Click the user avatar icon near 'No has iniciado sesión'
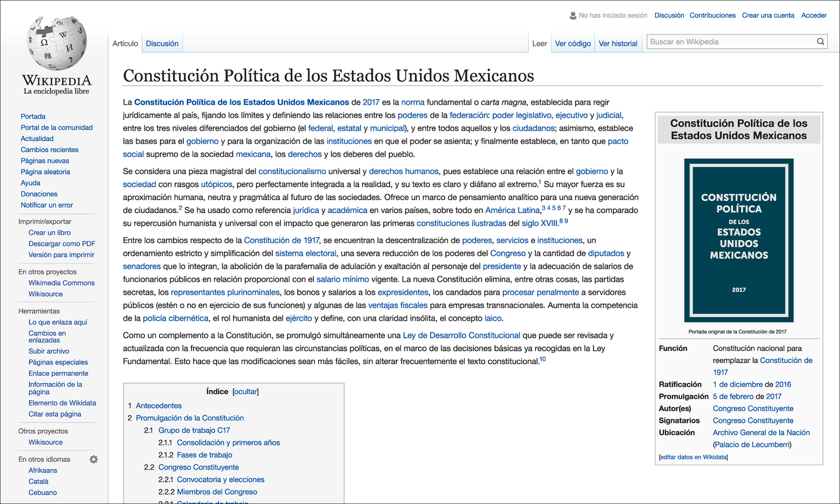Viewport: 840px width, 504px height. point(573,16)
